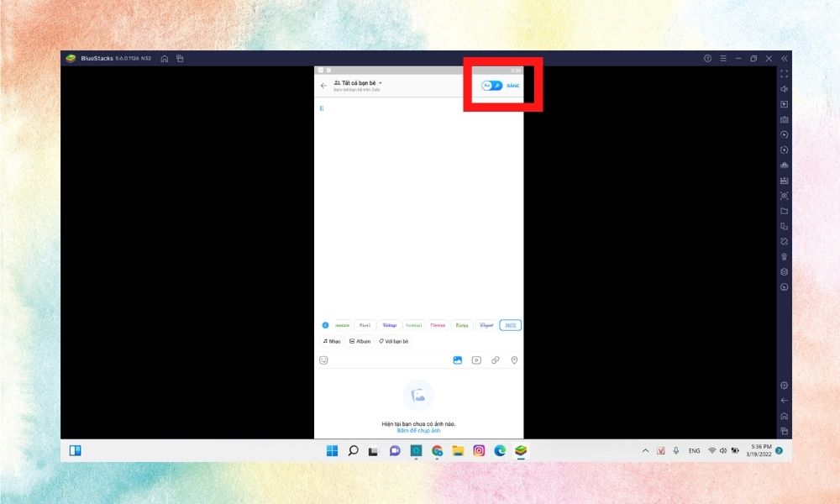Open BlueStacks hamburger menu in title bar
Image resolution: width=840 pixels, height=504 pixels.
[723, 59]
